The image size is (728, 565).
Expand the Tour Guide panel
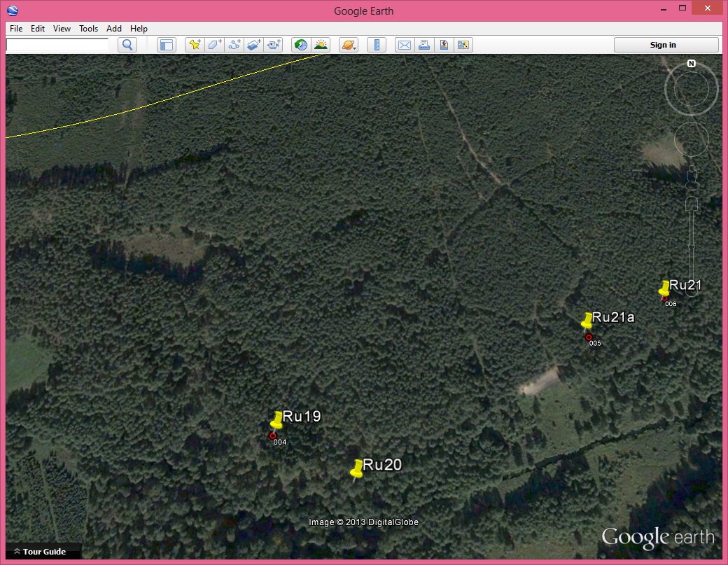tap(39, 552)
